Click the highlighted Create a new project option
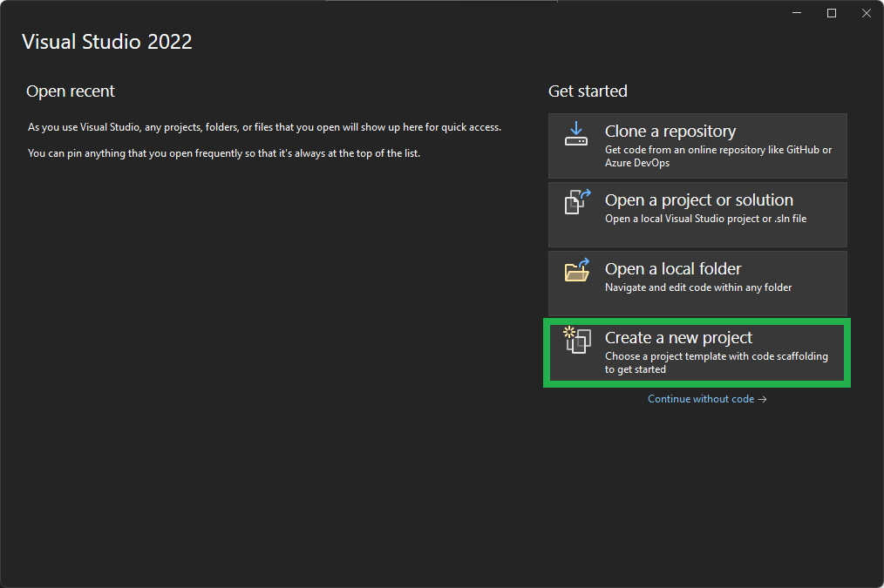Viewport: 884px width, 588px height. click(697, 352)
